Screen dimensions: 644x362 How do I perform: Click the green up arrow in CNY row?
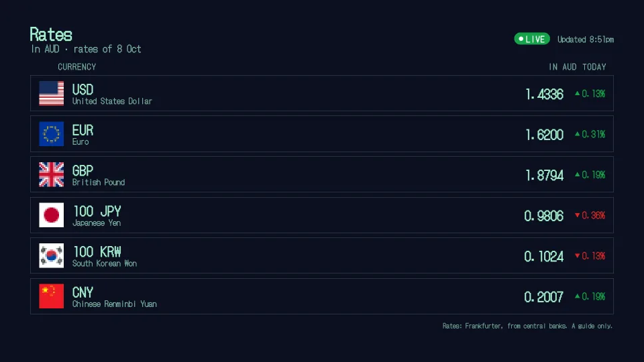pos(578,296)
